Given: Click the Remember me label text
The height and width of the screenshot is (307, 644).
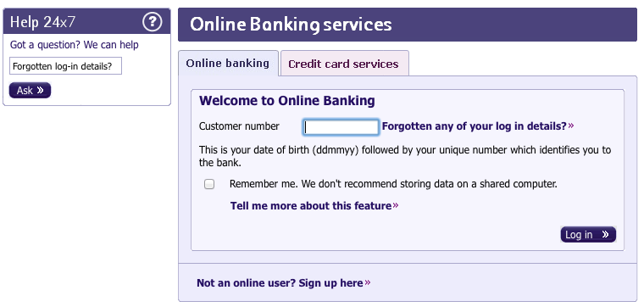Looking at the screenshot, I should (393, 184).
